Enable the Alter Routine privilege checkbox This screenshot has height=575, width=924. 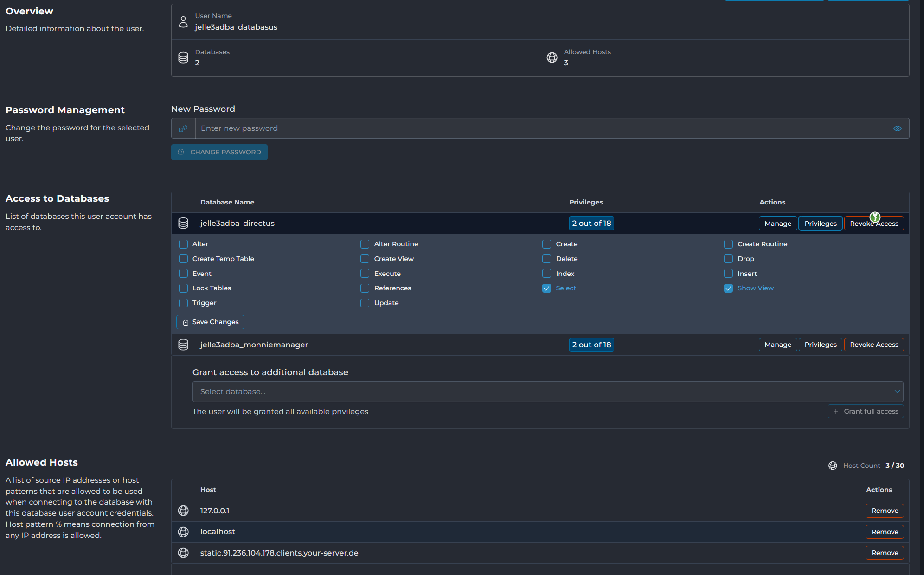pyautogui.click(x=365, y=244)
